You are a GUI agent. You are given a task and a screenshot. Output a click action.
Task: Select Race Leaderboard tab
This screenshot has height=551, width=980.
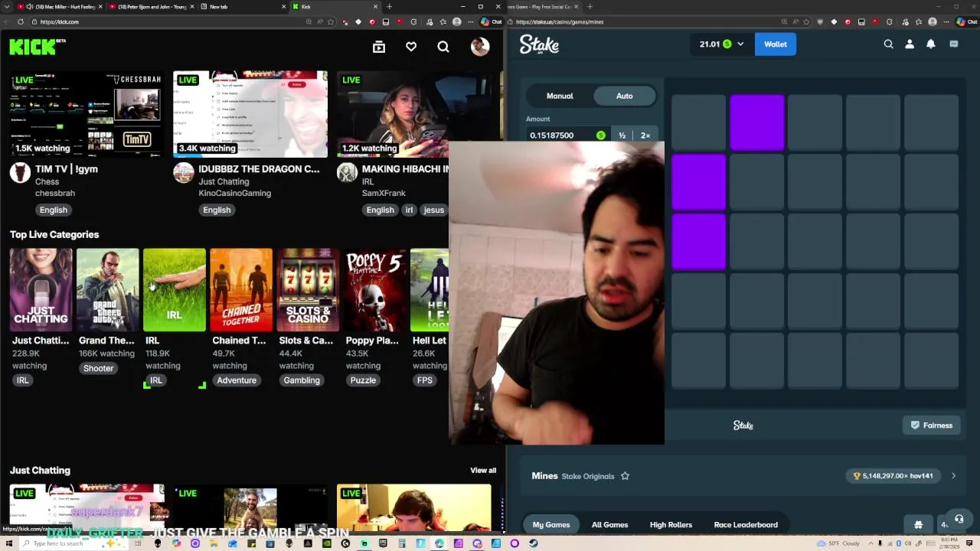pos(746,525)
